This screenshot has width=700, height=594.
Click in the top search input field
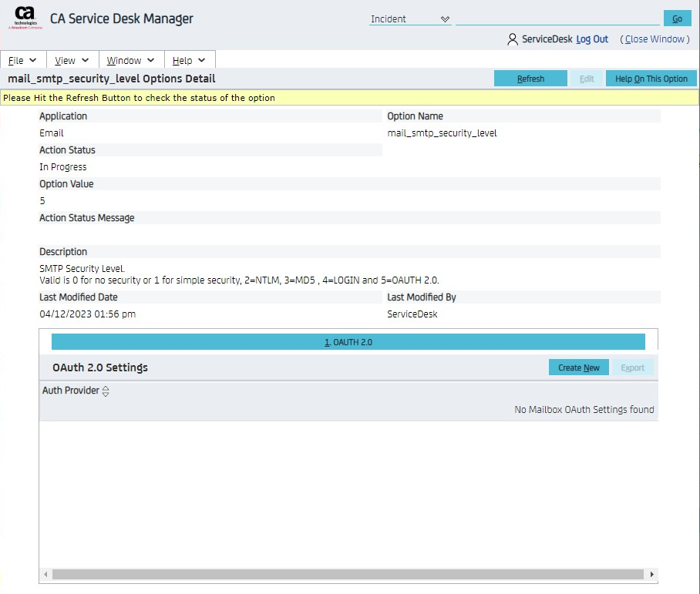click(557, 18)
